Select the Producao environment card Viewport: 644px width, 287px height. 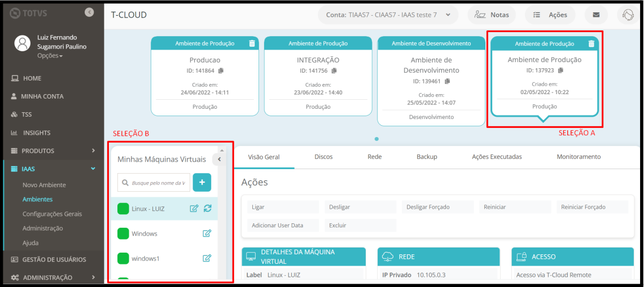pos(205,76)
